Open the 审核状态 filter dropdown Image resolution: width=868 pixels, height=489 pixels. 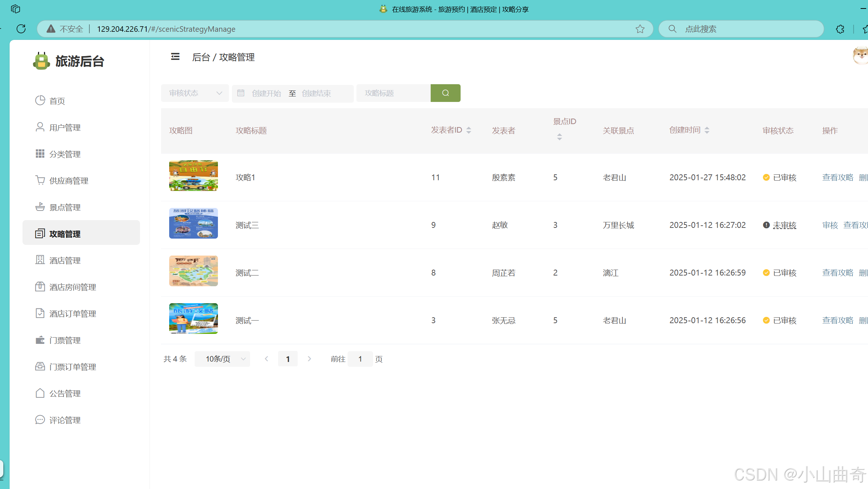click(195, 93)
